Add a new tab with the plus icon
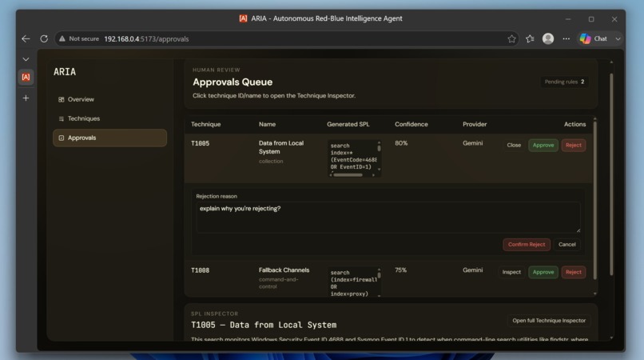644x360 pixels. (x=26, y=98)
